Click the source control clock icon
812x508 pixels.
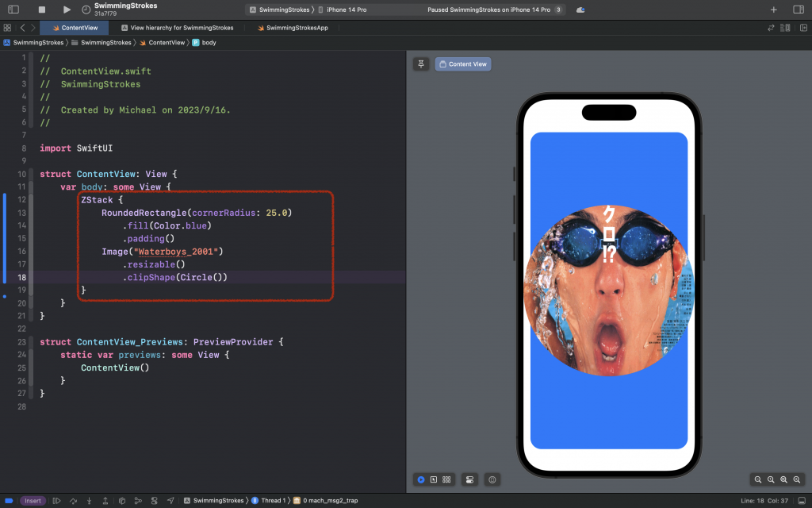tap(86, 10)
